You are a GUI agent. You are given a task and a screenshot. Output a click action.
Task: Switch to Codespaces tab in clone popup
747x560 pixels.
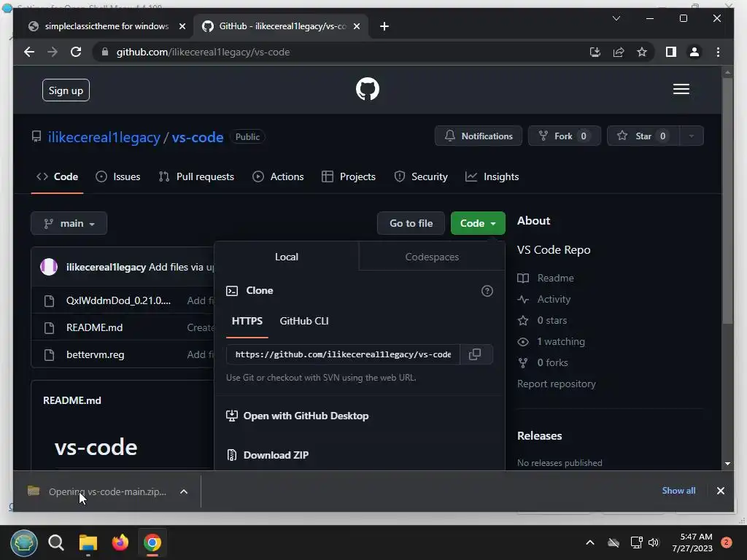[x=432, y=257]
